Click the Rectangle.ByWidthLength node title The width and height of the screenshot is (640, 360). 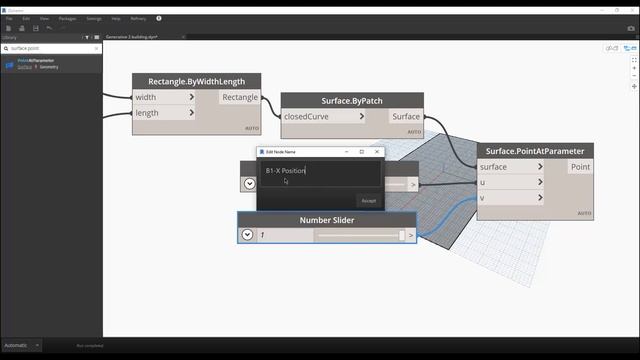[x=197, y=81]
